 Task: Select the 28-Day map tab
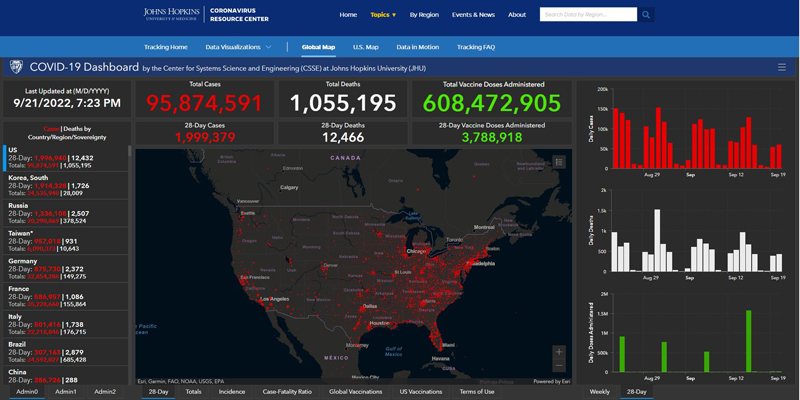click(158, 392)
